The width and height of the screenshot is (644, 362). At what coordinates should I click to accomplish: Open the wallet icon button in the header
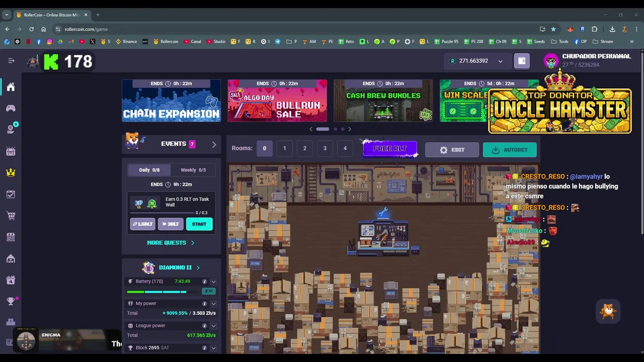click(522, 61)
